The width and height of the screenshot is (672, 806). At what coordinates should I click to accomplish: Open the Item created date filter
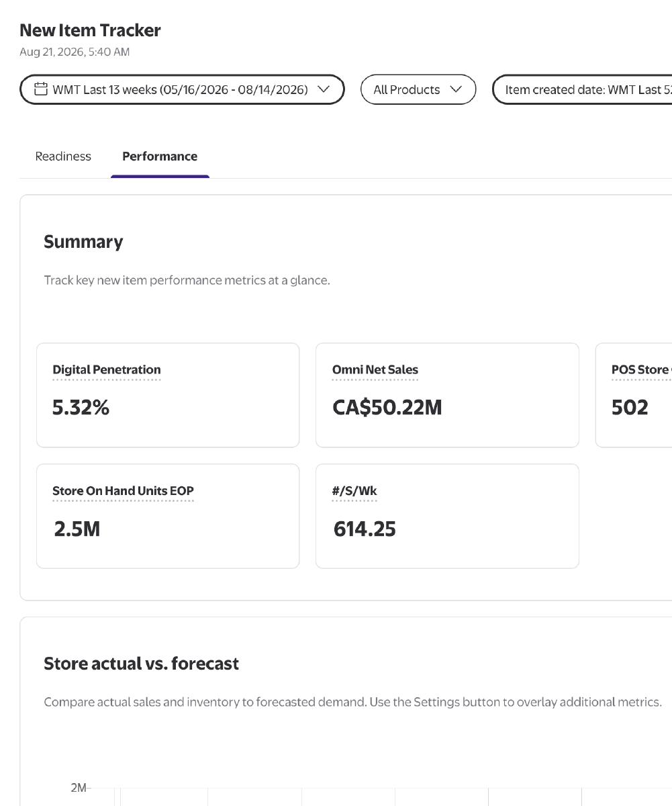click(583, 89)
